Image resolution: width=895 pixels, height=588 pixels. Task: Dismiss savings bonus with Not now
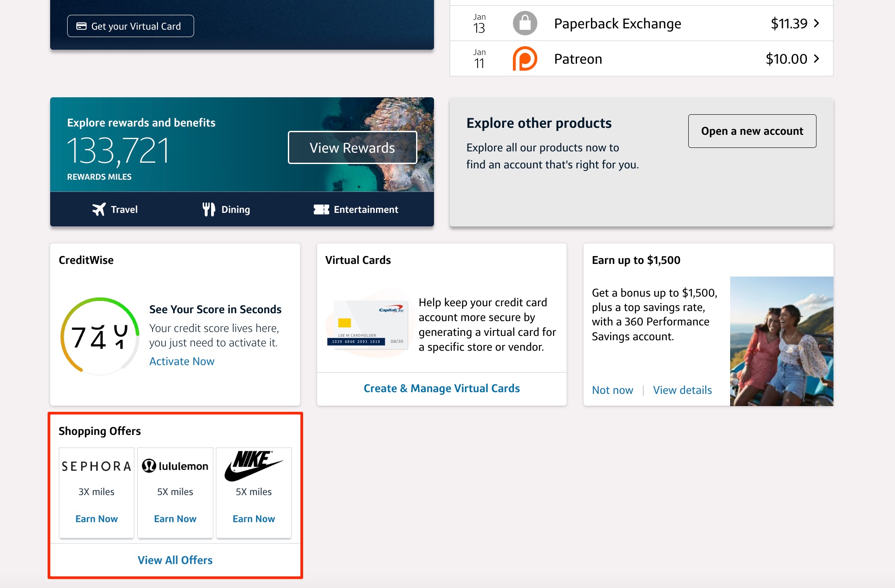[612, 390]
